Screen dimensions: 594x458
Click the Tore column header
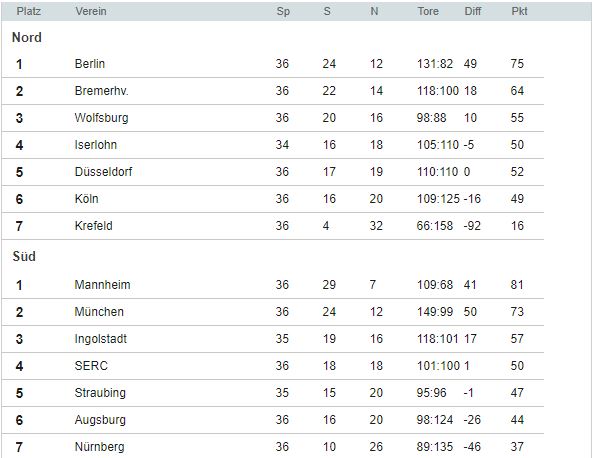[x=428, y=11]
